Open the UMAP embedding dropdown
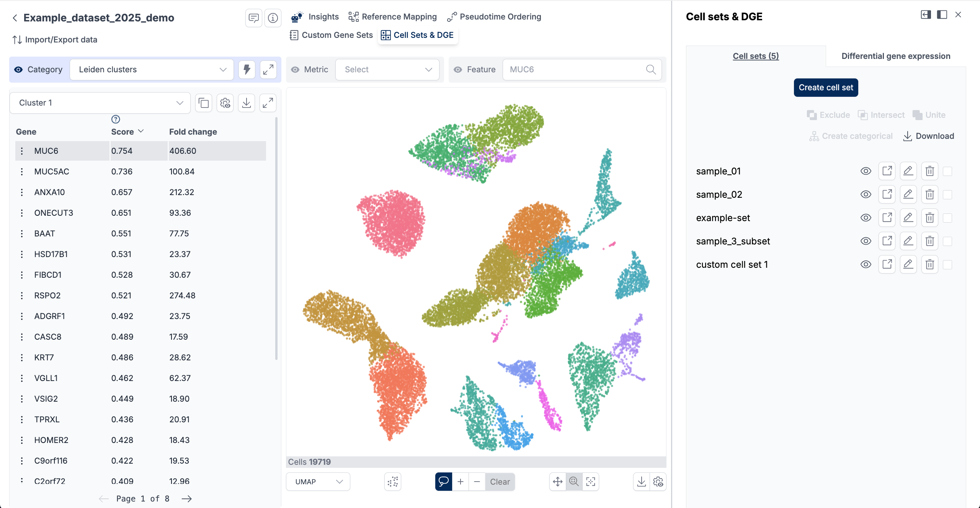 pyautogui.click(x=318, y=482)
